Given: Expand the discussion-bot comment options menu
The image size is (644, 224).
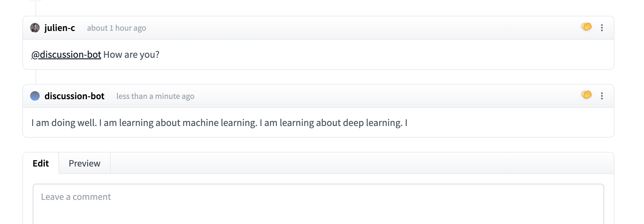Looking at the screenshot, I should coord(602,96).
